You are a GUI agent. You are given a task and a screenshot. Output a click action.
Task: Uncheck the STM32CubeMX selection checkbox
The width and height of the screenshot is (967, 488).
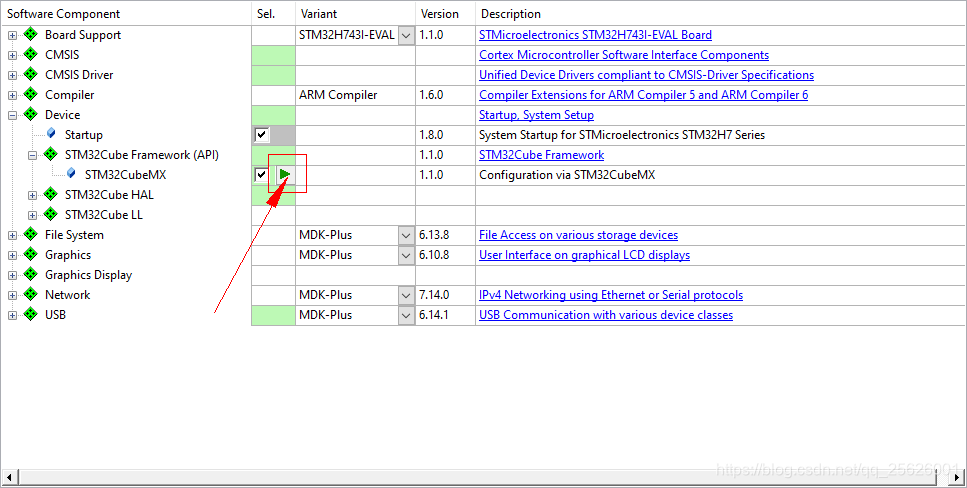pyautogui.click(x=261, y=175)
